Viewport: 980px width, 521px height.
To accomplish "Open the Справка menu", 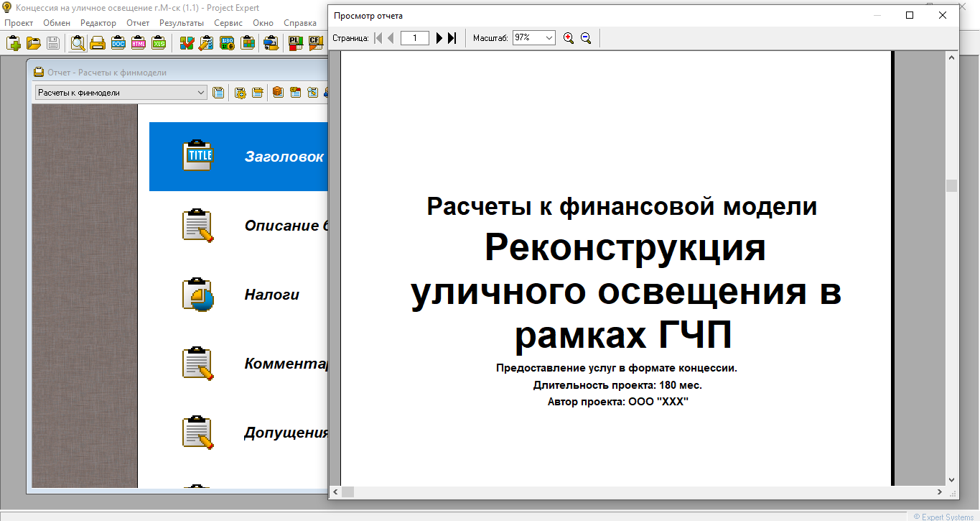I will click(300, 23).
